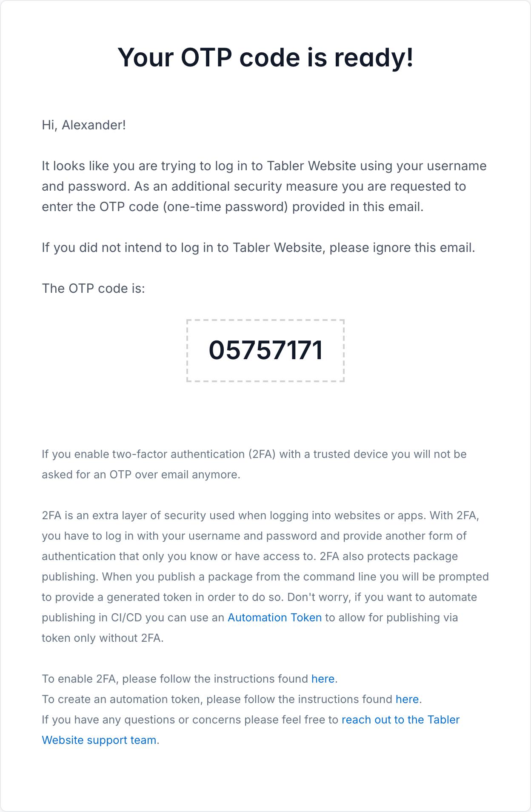531x812 pixels.
Task: Click "asked for an OTP over email anymore" line
Action: 141,475
